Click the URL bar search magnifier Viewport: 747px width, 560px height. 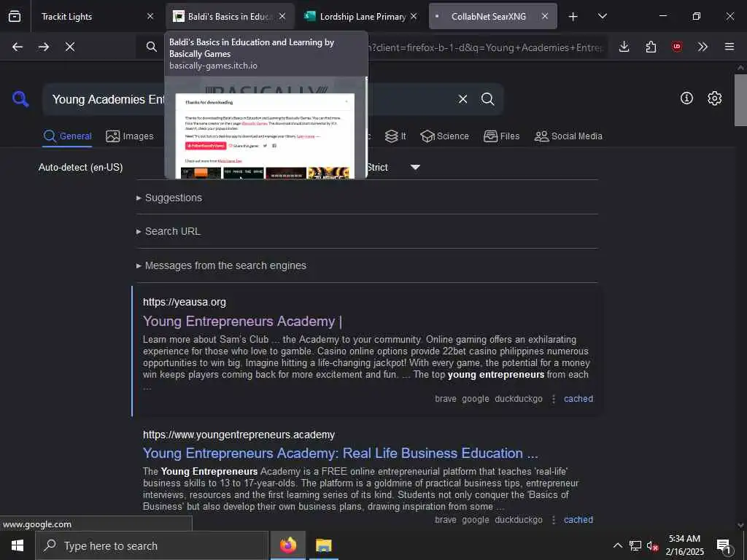(x=152, y=47)
